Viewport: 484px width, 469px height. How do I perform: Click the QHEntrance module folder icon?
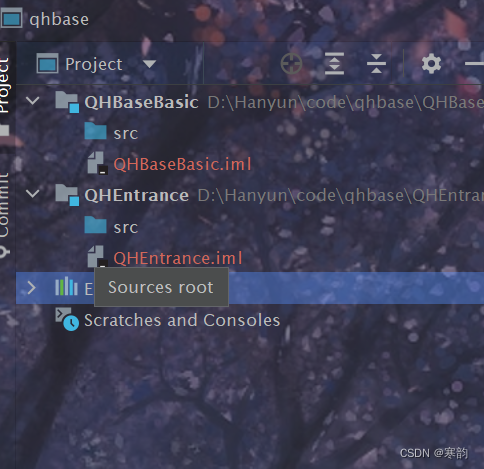[67, 195]
